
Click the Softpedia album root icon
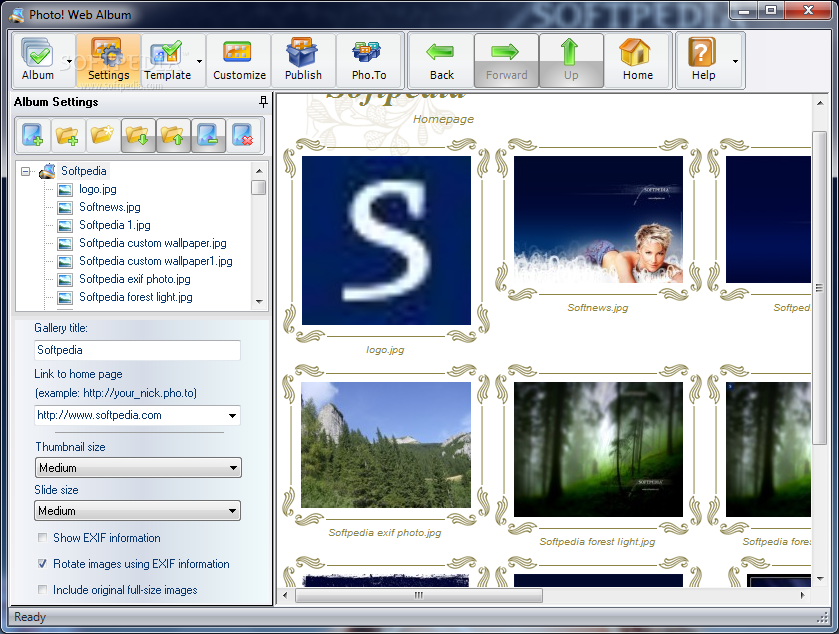(47, 171)
